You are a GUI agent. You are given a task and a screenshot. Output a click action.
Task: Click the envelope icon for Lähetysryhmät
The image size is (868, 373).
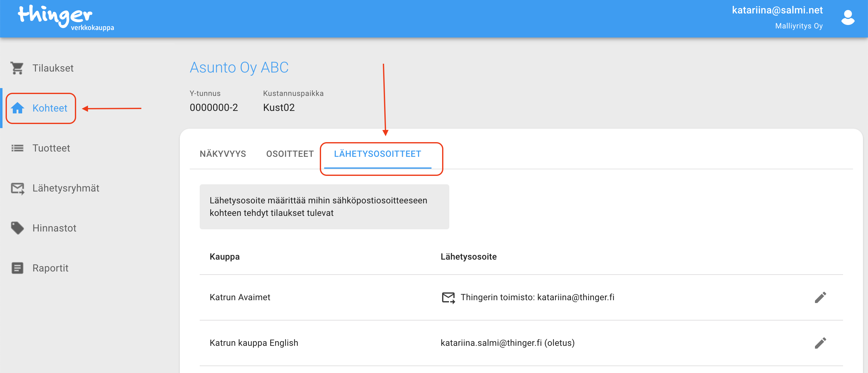click(x=17, y=188)
